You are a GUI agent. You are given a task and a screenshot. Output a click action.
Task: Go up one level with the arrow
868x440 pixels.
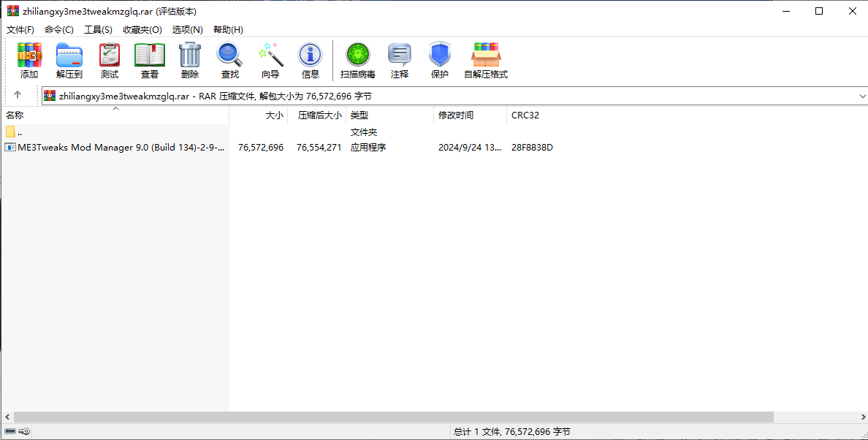17,95
